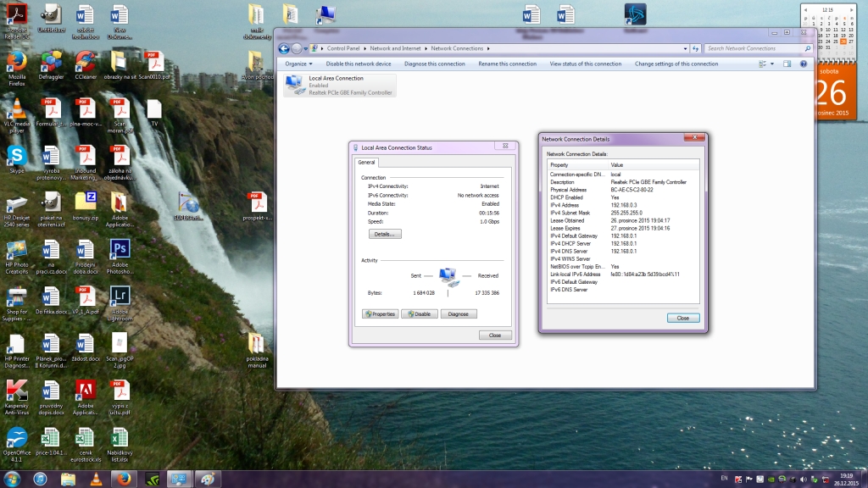Click the VLC cone in the taskbar
Screen dimensions: 868x488
coord(96,479)
